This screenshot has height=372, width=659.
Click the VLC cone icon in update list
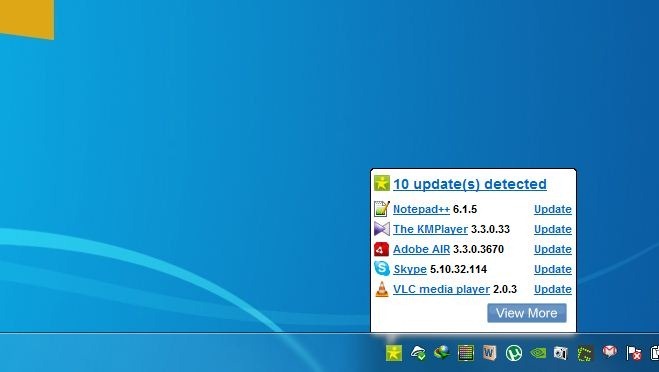tap(382, 289)
